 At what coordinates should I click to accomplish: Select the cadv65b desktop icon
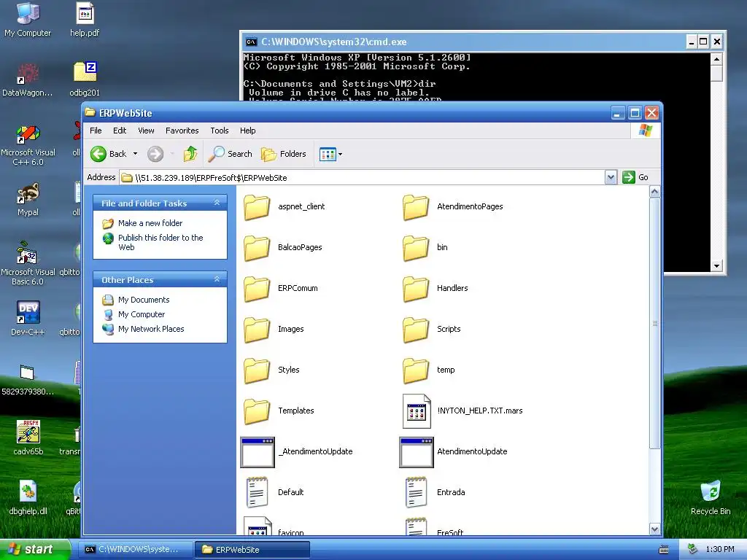click(28, 432)
